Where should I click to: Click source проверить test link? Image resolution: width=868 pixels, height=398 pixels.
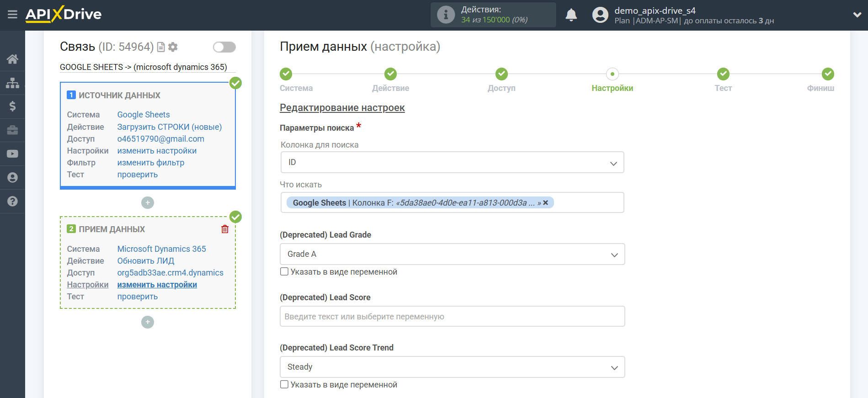point(138,175)
